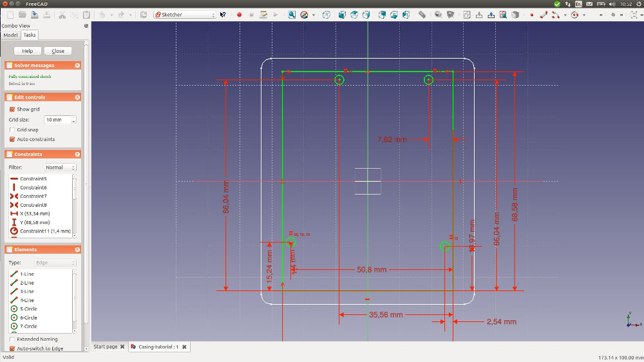644x362 pixels.
Task: Click the Measure distance ruler icon
Action: (422, 15)
